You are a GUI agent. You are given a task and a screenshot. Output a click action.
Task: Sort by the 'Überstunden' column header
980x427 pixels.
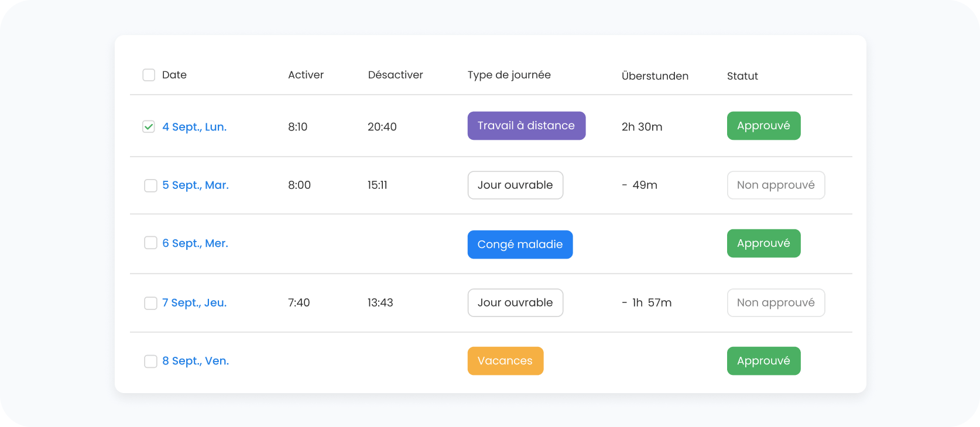[655, 75]
